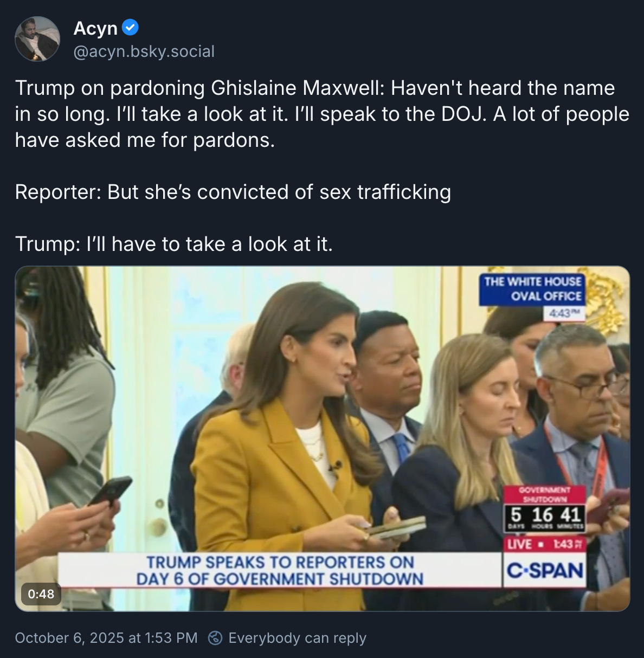Open the October 6, 2025 timestamp link
Screen dimensions: 644x658
[x=106, y=638]
